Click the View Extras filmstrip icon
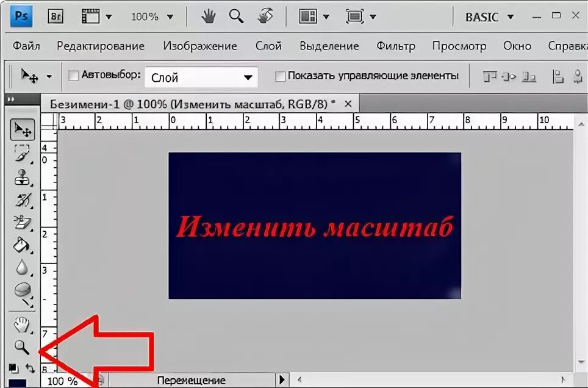The height and width of the screenshot is (388, 588). click(90, 16)
